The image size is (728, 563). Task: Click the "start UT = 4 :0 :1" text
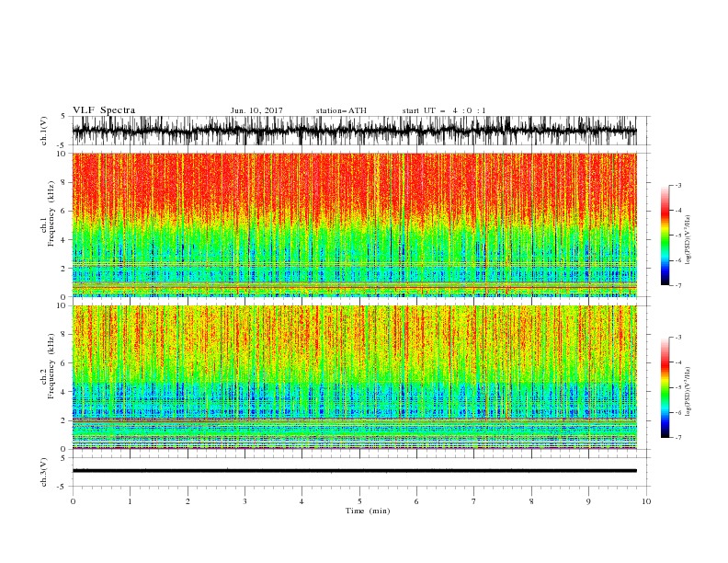click(x=444, y=110)
